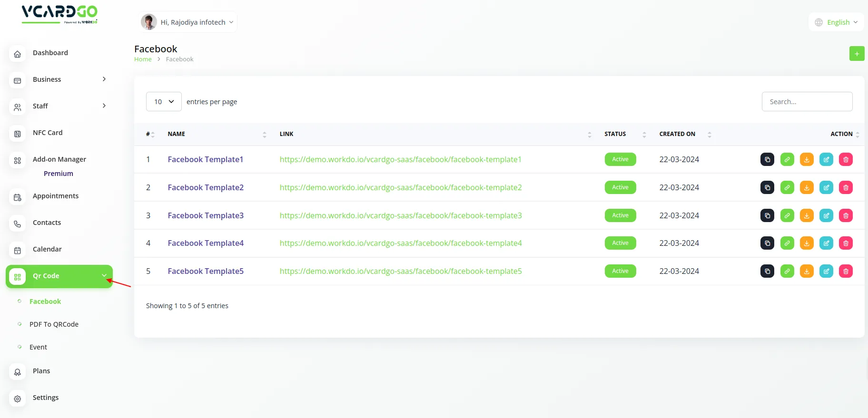868x418 pixels.
Task: Click Active status badge for Template1
Action: coord(620,159)
